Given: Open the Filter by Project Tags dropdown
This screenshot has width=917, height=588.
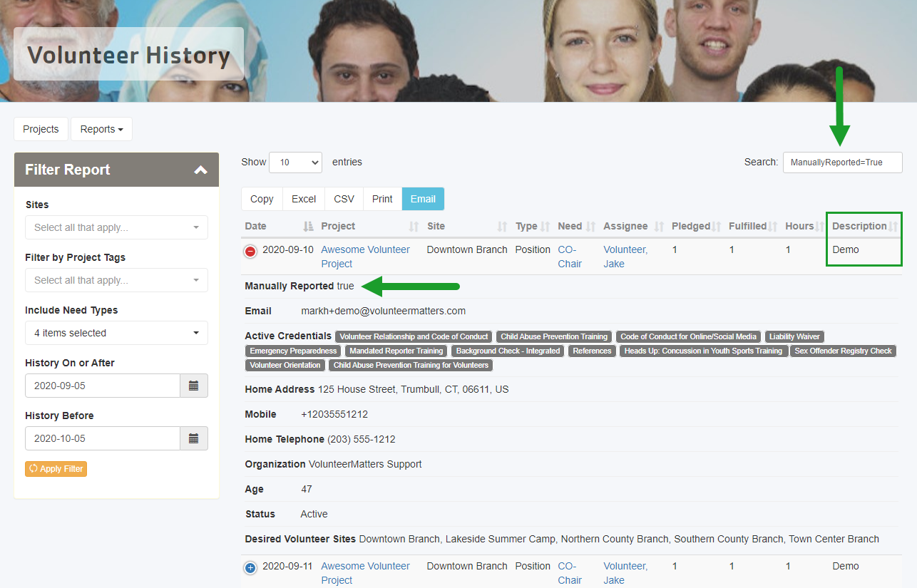Looking at the screenshot, I should 116,280.
